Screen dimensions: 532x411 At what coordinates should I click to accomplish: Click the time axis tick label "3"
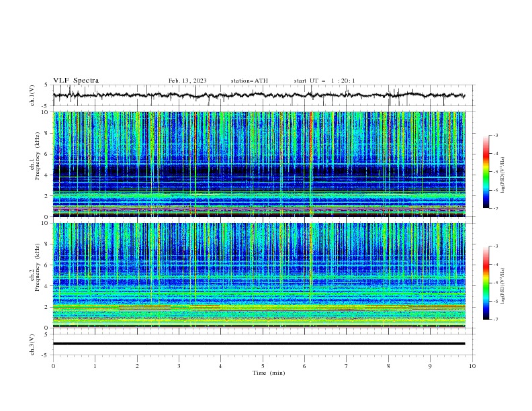(179, 366)
